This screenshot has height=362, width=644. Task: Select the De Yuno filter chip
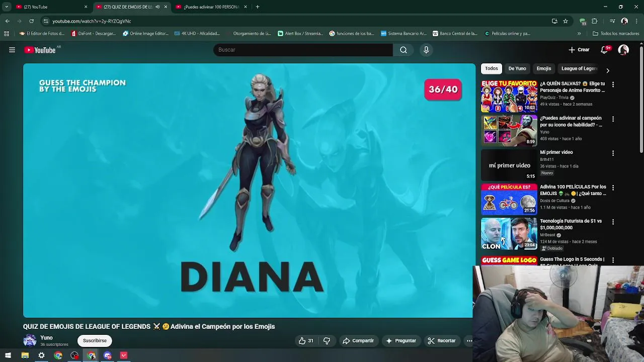point(517,68)
